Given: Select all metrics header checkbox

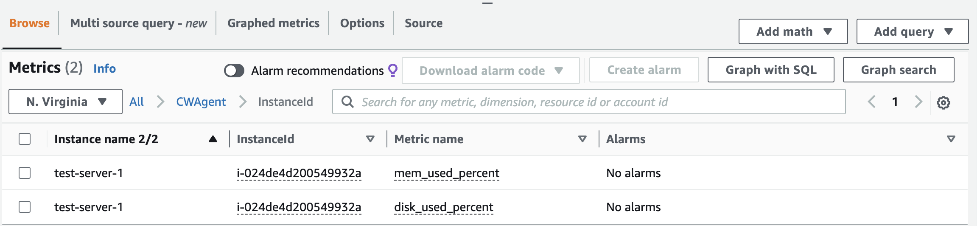Looking at the screenshot, I should pyautogui.click(x=25, y=139).
